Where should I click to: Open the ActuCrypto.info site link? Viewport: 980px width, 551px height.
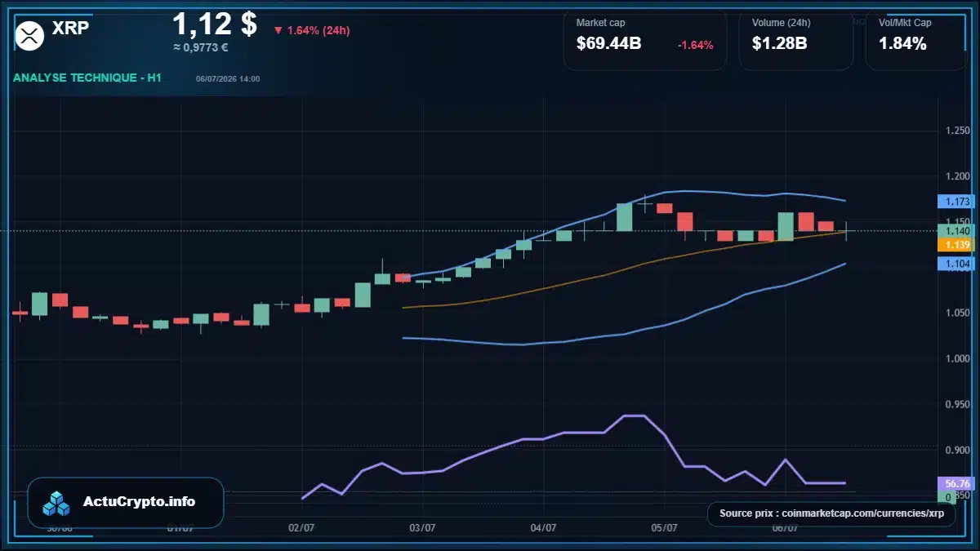[x=140, y=502]
